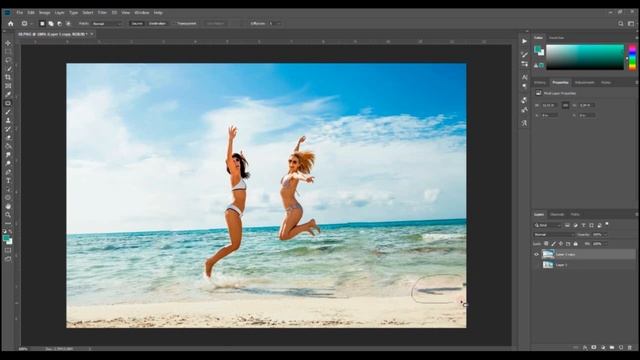Viewport: 640px width, 360px height.
Task: Select the Lasso tool
Action: pos(8,60)
